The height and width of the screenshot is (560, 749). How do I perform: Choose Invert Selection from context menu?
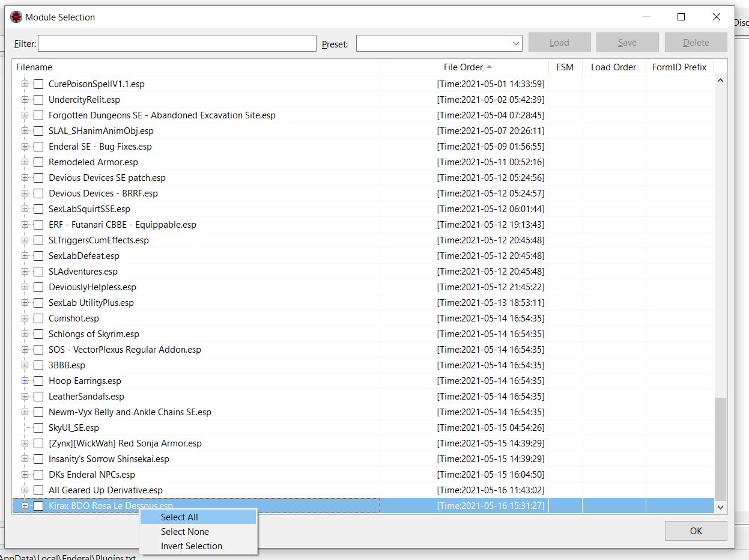click(198, 546)
